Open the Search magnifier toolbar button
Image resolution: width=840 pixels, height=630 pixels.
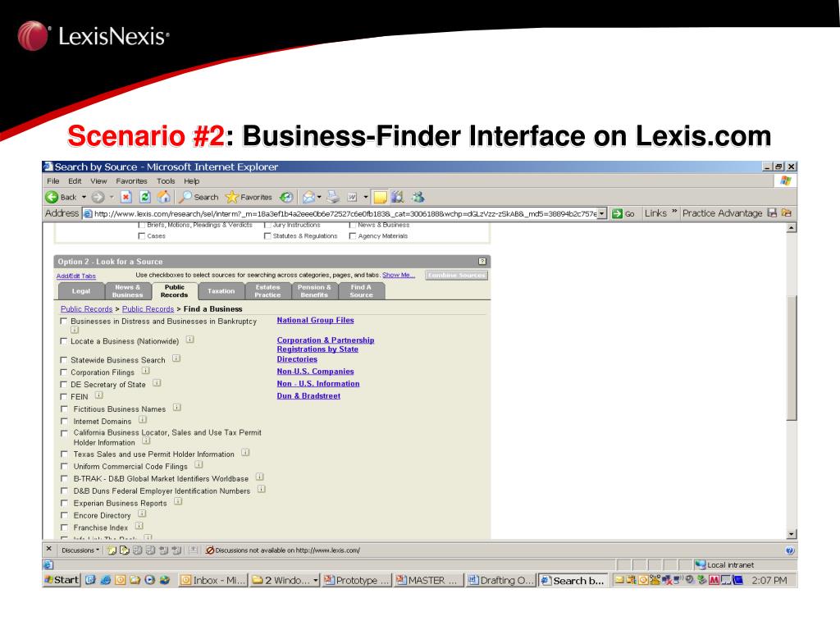pyautogui.click(x=199, y=197)
